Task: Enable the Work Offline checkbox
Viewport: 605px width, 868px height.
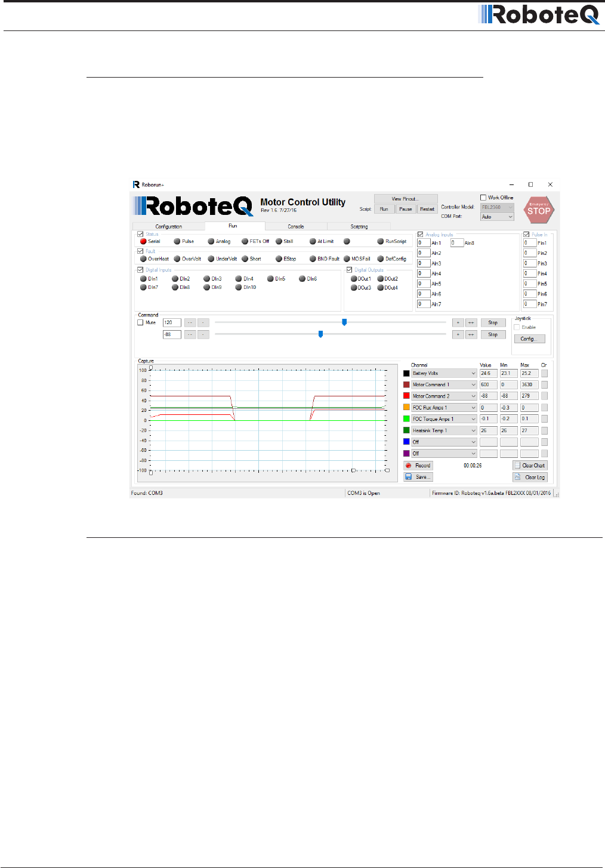Action: [483, 197]
